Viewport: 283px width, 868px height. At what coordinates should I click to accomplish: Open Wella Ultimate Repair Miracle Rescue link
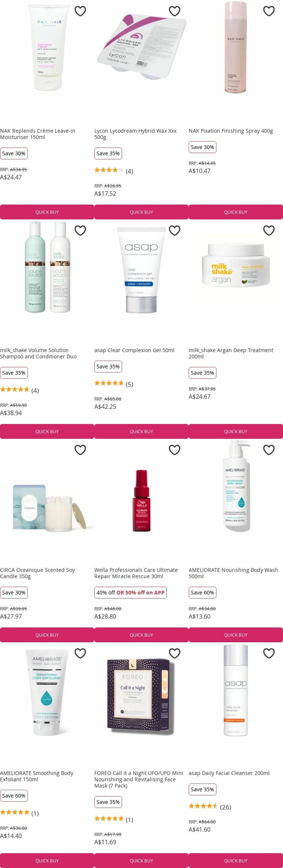pos(136,573)
